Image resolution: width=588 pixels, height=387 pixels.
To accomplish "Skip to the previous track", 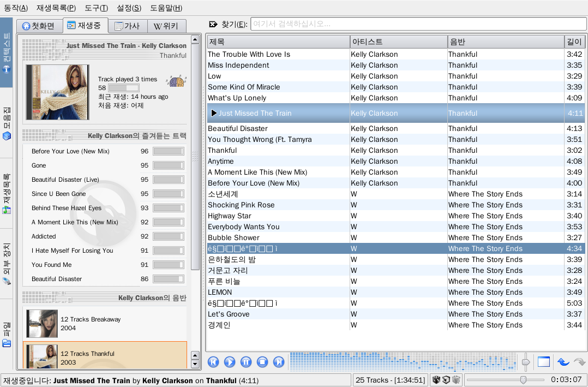I will tap(213, 362).
